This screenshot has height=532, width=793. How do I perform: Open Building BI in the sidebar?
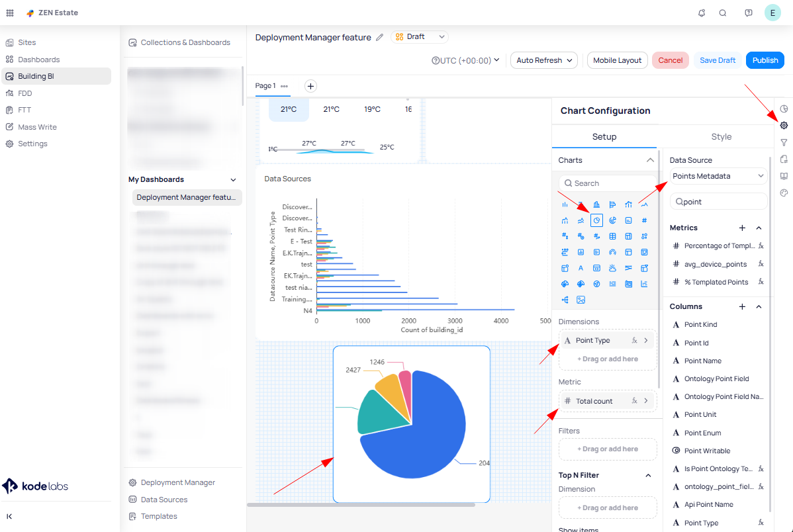pos(36,76)
